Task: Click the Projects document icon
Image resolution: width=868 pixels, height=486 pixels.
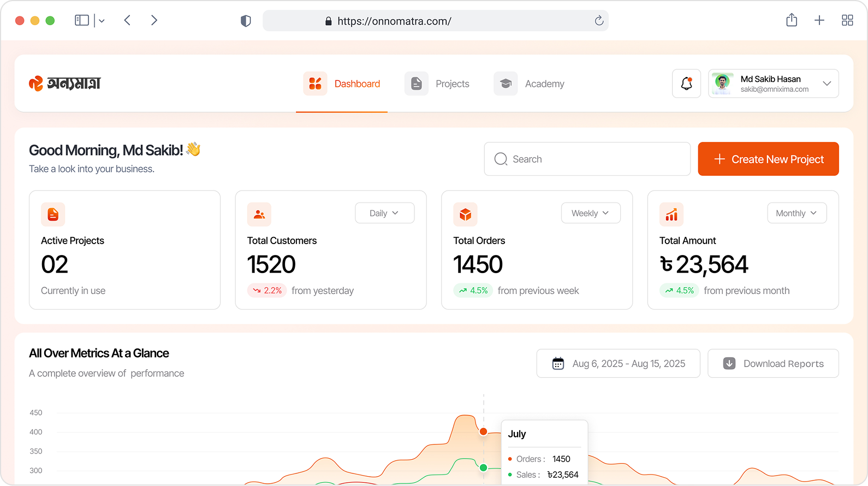Action: click(416, 84)
